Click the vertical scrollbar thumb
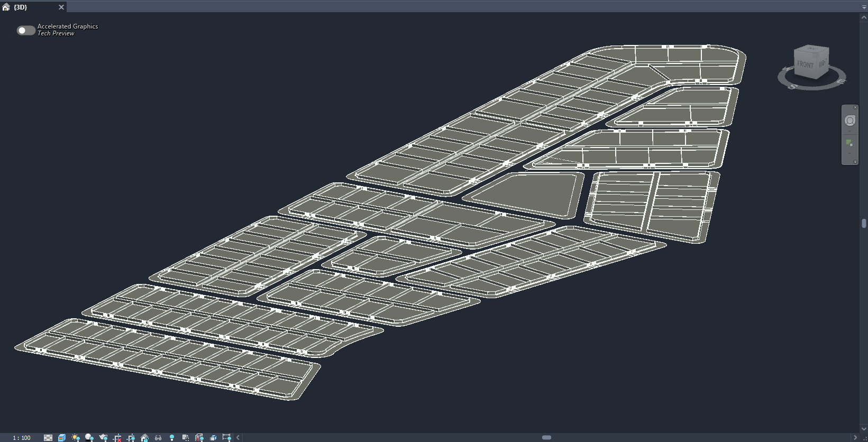Screen dimensions: 868x442 [x=864, y=224]
